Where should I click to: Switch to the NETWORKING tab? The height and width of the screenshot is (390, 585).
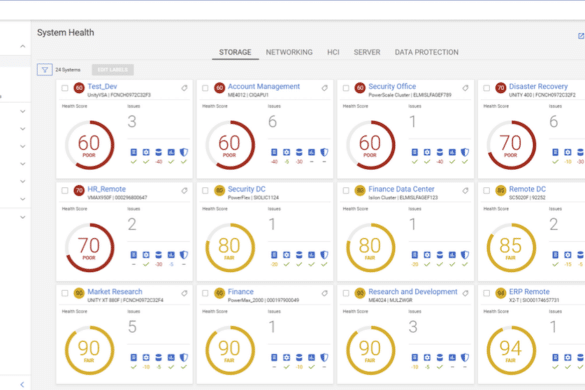click(x=289, y=52)
